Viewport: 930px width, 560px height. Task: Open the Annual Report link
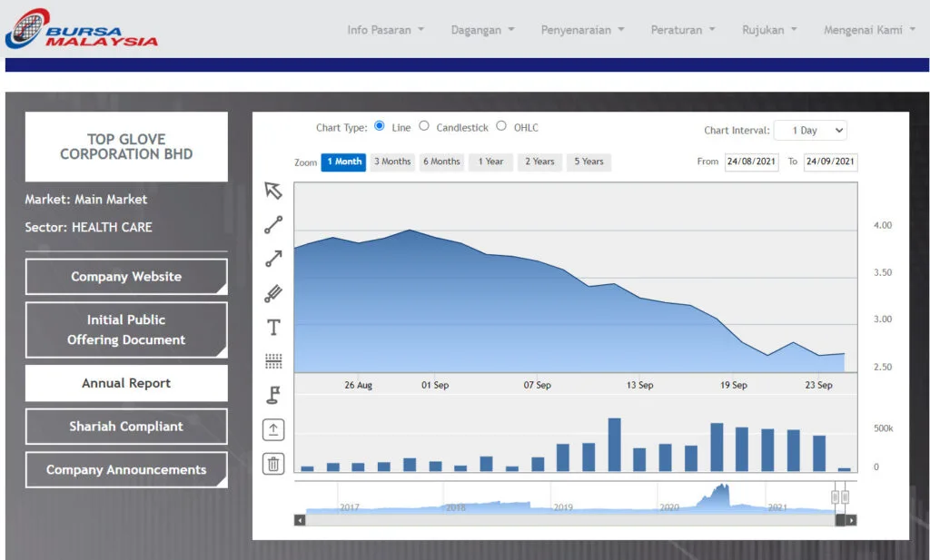click(x=126, y=384)
